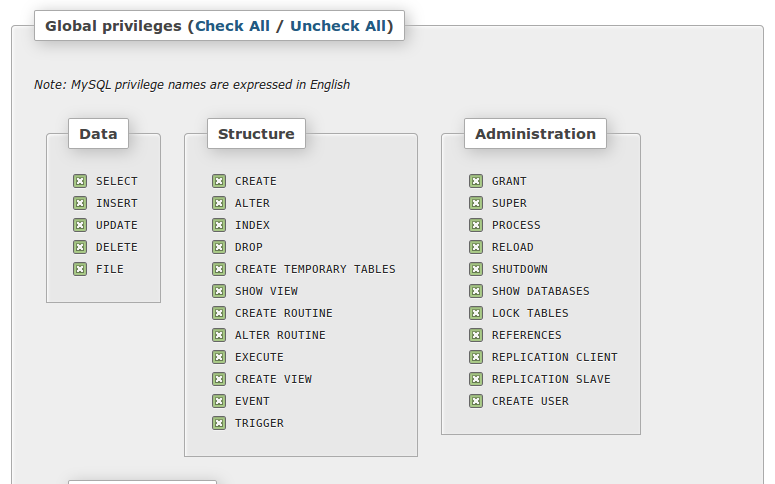Uncheck the CREATE USER checkbox
Viewport: 775px width, 484px height.
[476, 401]
